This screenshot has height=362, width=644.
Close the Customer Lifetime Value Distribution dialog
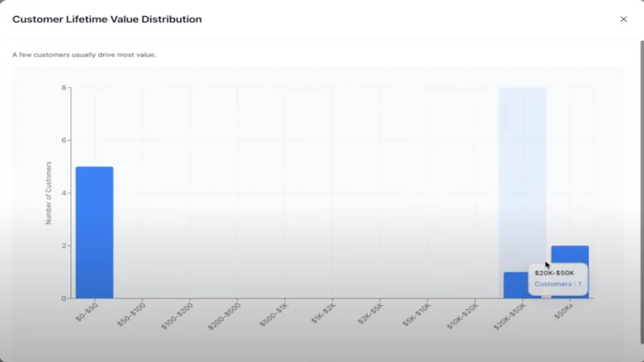pyautogui.click(x=623, y=19)
